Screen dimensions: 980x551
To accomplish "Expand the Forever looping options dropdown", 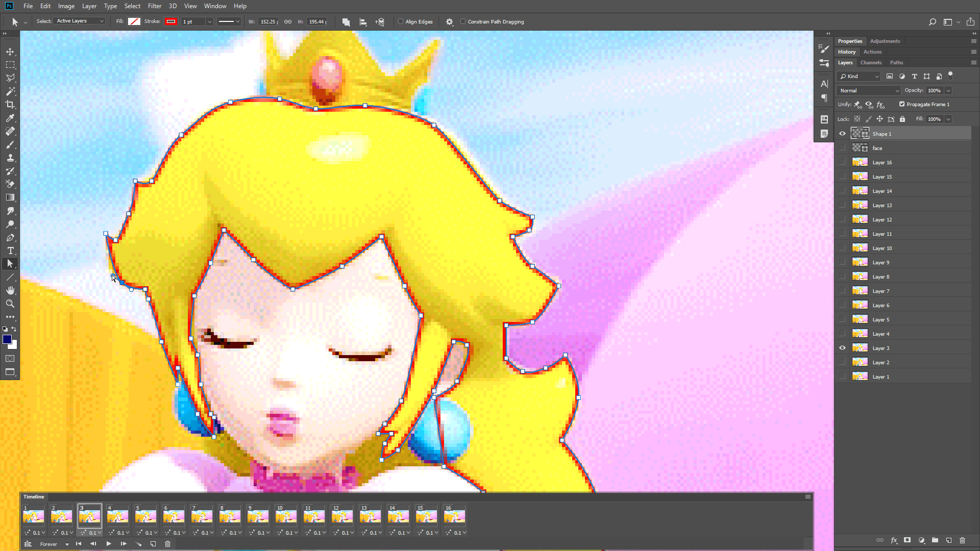I will point(54,544).
